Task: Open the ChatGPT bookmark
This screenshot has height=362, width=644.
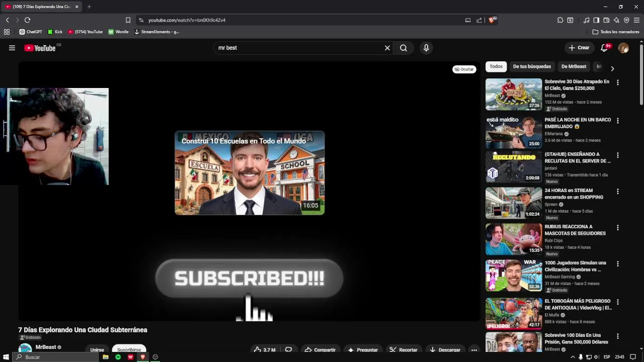Action: click(31, 32)
